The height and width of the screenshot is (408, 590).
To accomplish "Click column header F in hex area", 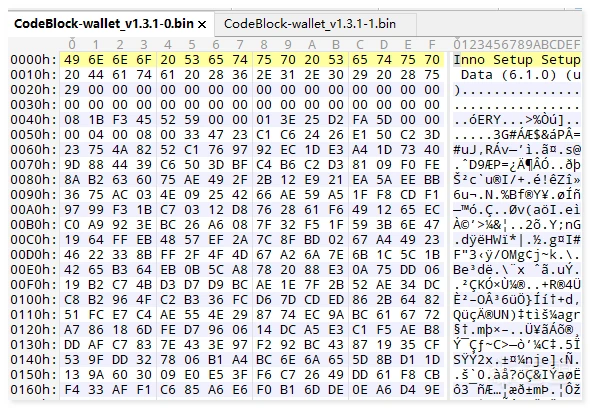I will coord(432,45).
